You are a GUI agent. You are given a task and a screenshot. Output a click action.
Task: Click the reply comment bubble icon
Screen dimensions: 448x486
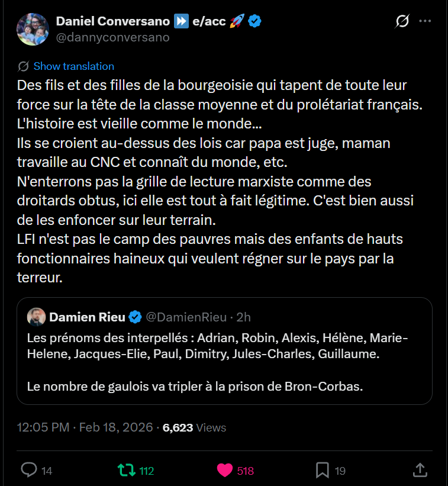point(29,470)
